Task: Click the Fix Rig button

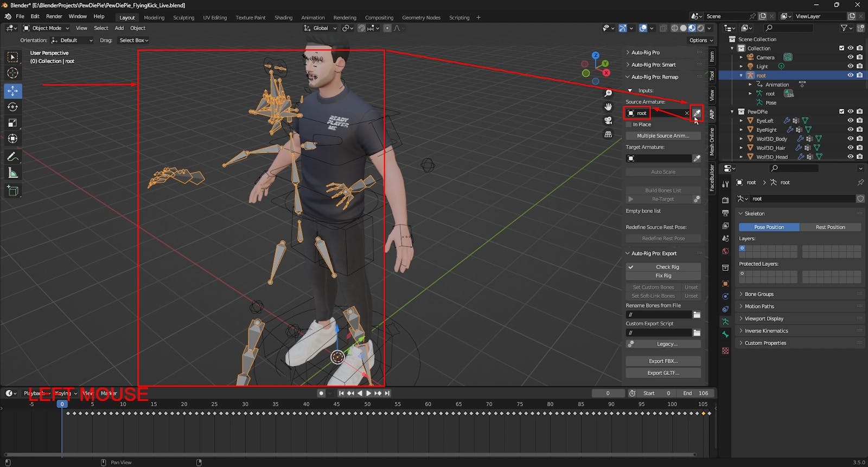Action: coord(663,276)
